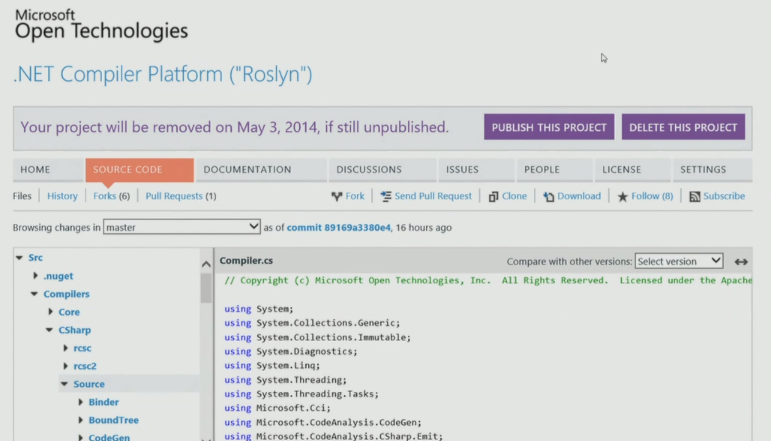Select the rcsc tree folder
771x441 pixels.
pos(82,348)
